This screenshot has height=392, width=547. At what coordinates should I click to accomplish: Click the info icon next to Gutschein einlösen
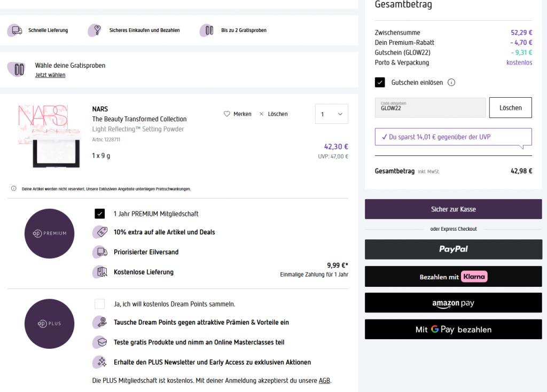(x=451, y=82)
